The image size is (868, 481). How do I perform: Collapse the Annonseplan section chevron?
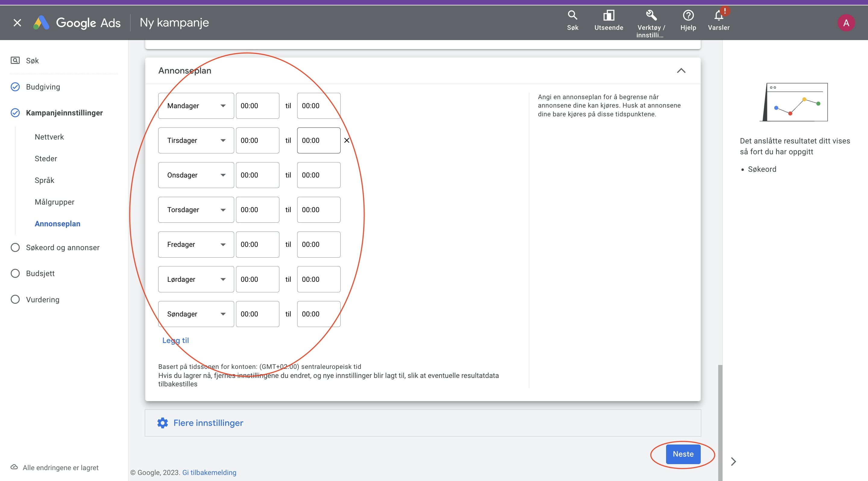click(x=681, y=71)
